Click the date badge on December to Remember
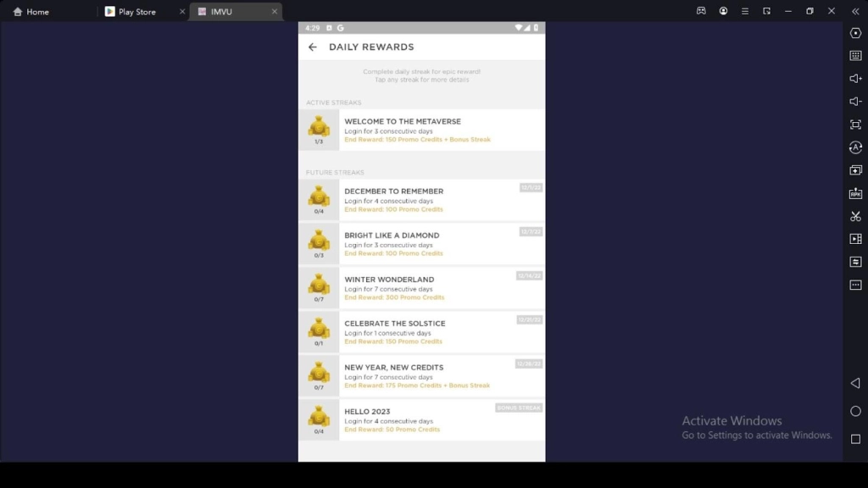 pyautogui.click(x=531, y=187)
